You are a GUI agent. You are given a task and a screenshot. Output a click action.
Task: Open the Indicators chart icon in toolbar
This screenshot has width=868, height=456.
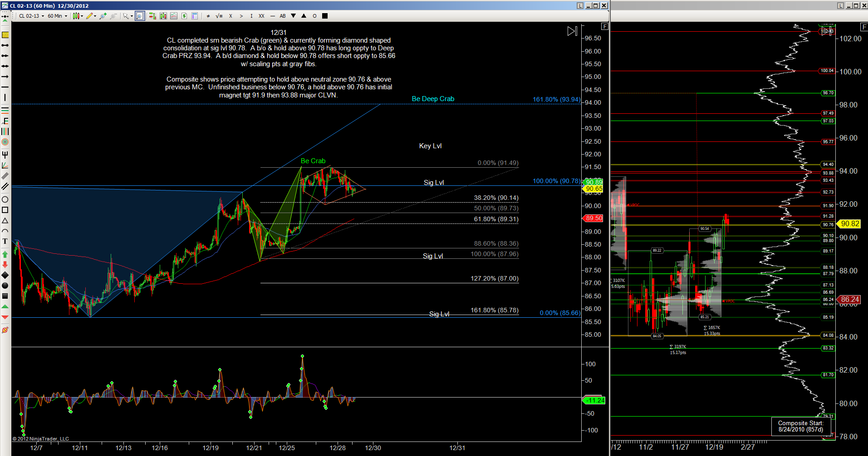[174, 16]
